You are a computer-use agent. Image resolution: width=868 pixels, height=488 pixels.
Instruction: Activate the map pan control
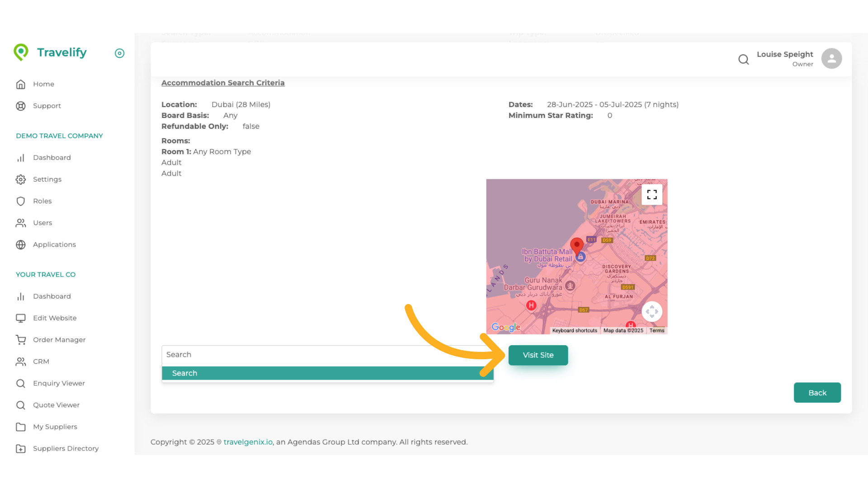652,311
